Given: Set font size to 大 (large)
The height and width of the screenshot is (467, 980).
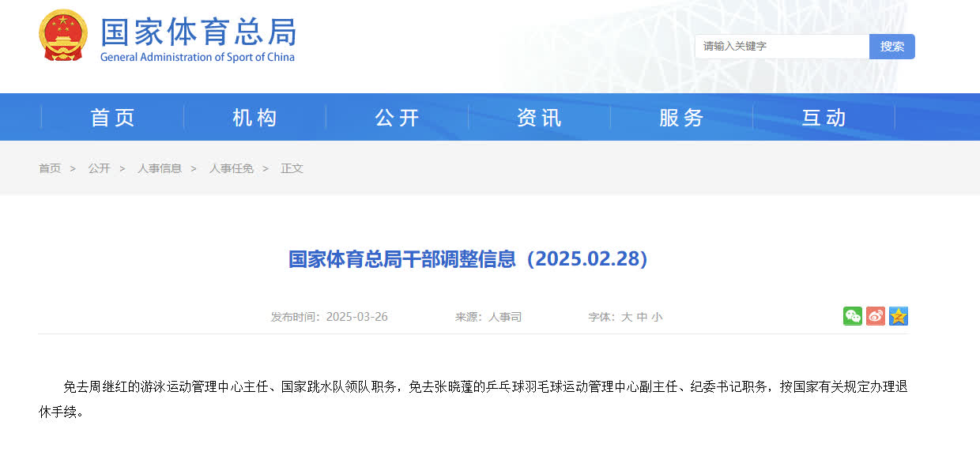Looking at the screenshot, I should 627,317.
